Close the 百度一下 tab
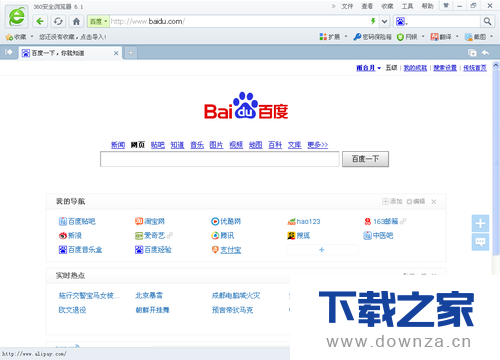Screen dimensions: 500x360 click(x=116, y=53)
